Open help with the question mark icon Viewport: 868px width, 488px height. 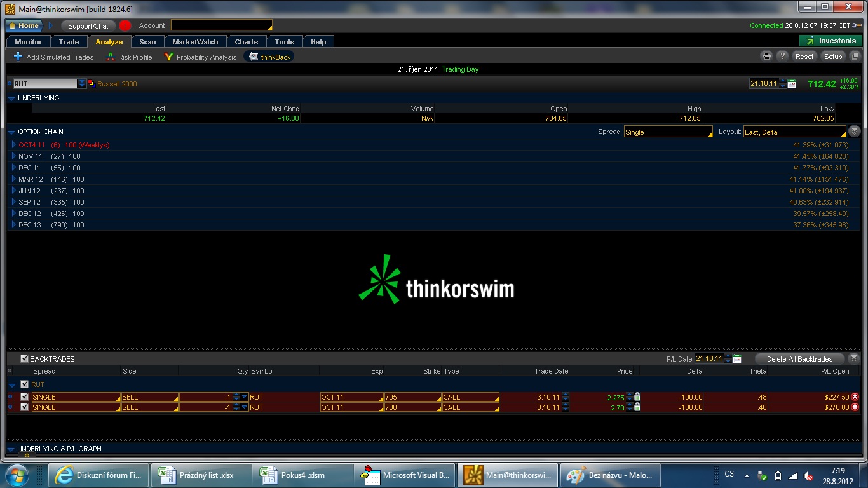click(783, 57)
